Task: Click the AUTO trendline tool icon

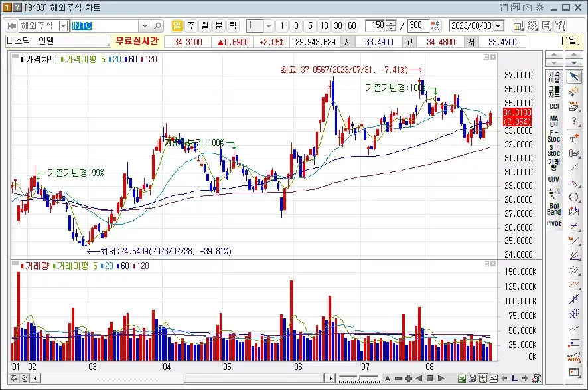Action: (x=574, y=357)
